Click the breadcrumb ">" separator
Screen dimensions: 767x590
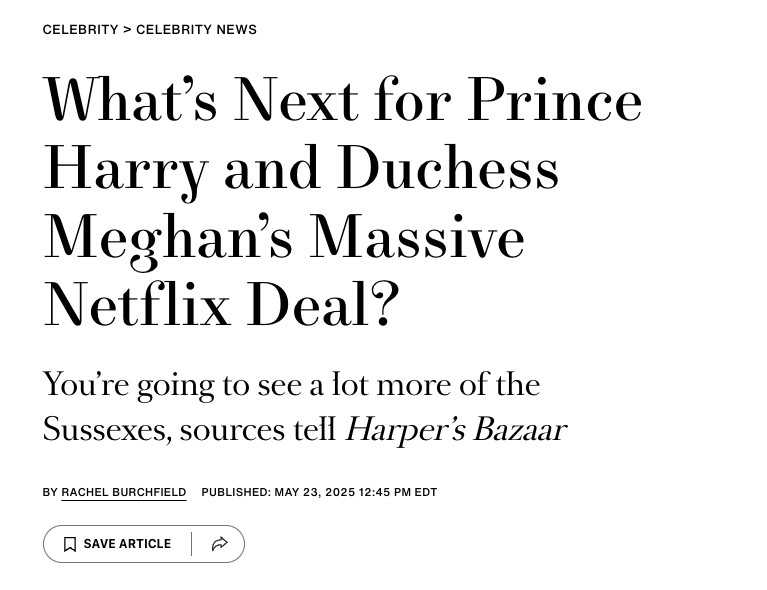(127, 30)
